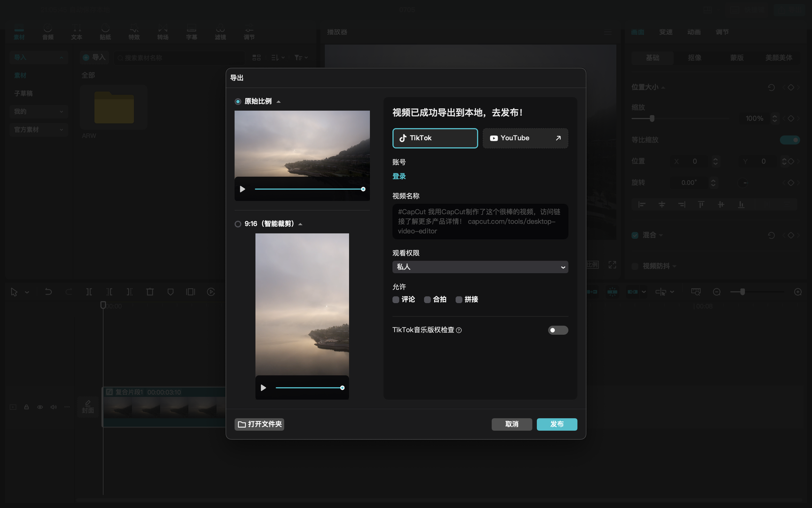The image size is (812, 508).
Task: Click the 缩放 scale slider handle
Action: (652, 119)
